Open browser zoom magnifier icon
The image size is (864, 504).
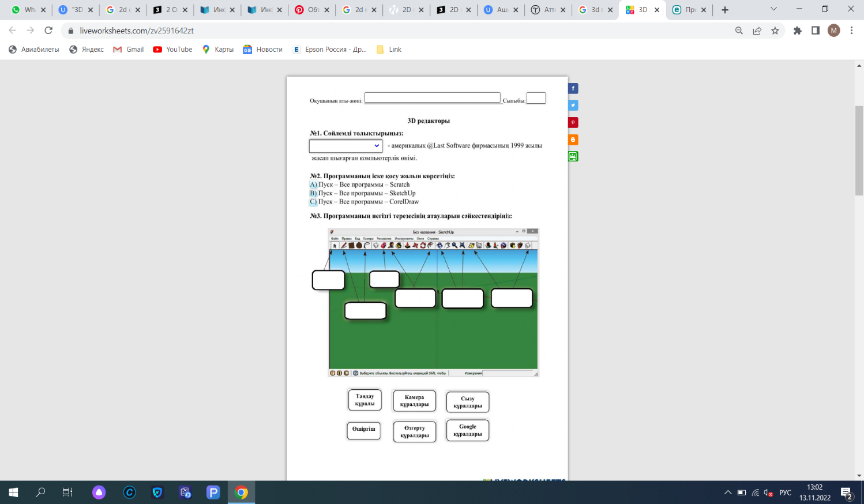pos(739,31)
